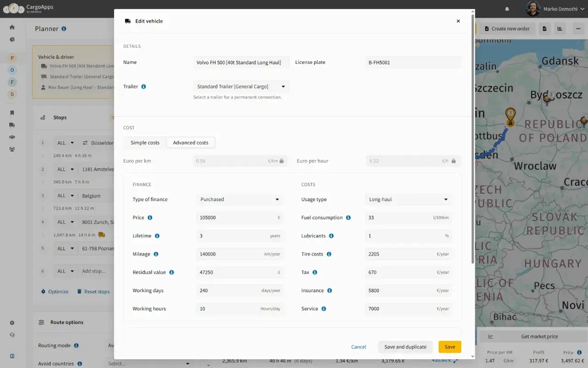
Task: Click the notification bell icon
Action: click(507, 9)
